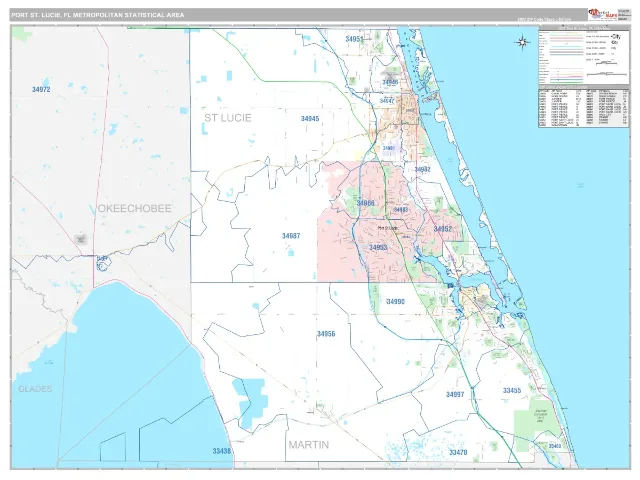This screenshot has width=640, height=480.
Task: Click ZIP code label 34982
Action: click(x=422, y=170)
